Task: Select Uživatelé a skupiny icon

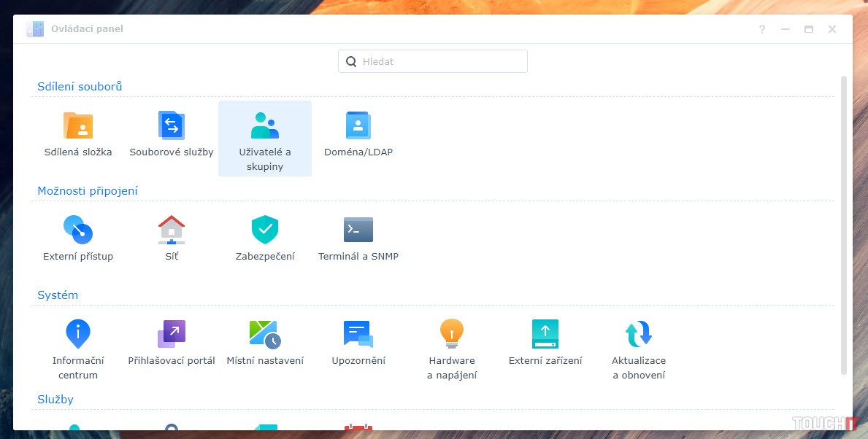Action: click(265, 126)
